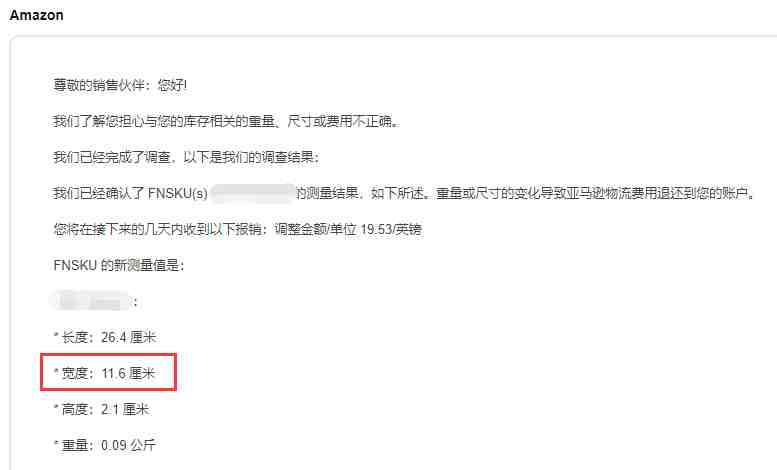Click the line 我们已经完成了调查
Screen dimensions: 777x470
click(186, 157)
